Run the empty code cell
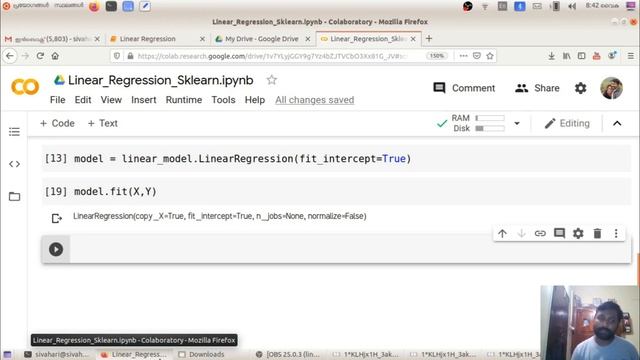640x360 pixels. pos(56,249)
